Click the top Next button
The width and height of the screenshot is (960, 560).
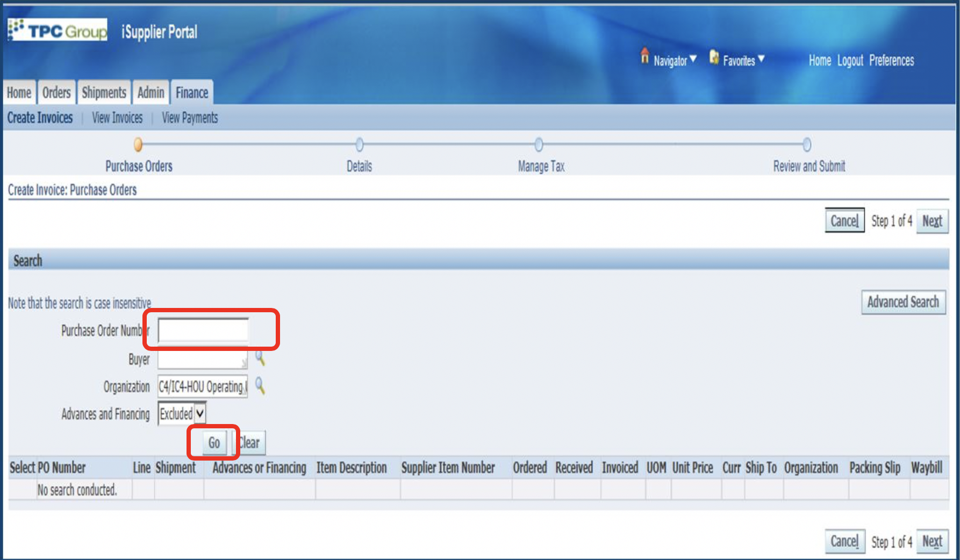point(932,221)
